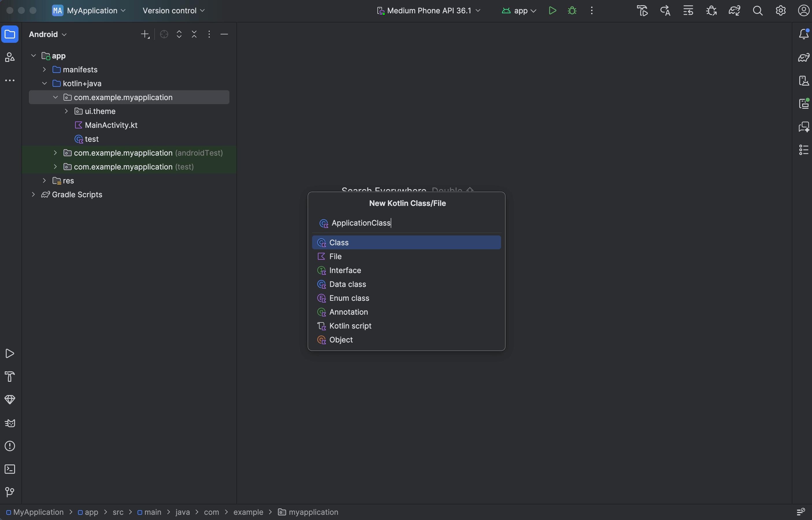This screenshot has width=812, height=520.
Task: Toggle the Project tool window button
Action: point(10,34)
